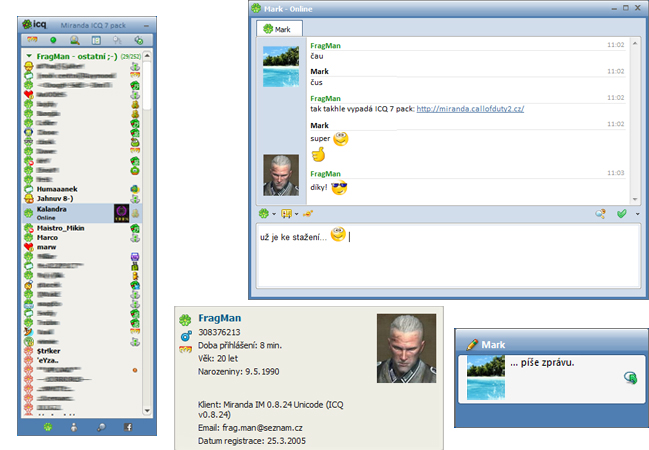Open the link http://miranda.callofduty2.cz/ in chat
649x450 pixels.
tap(470, 109)
